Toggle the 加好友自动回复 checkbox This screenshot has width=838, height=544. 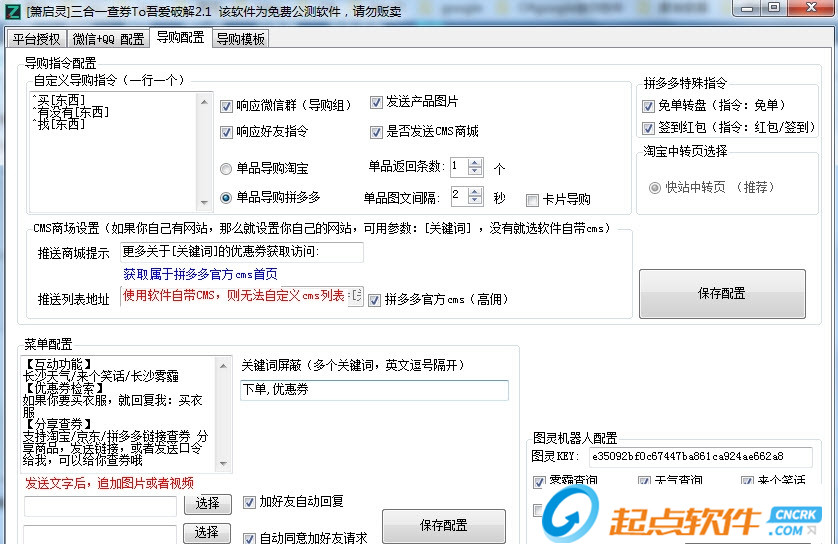point(249,502)
